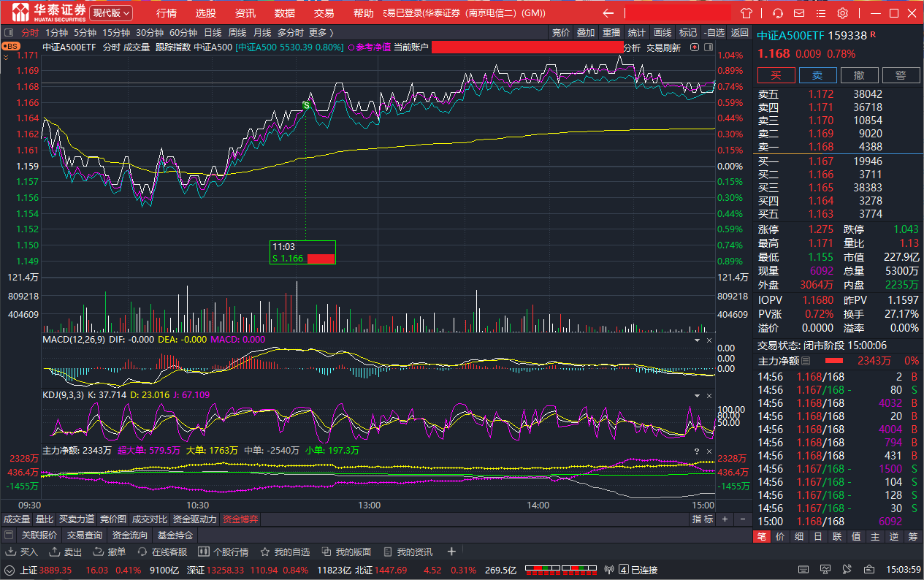Open the 资讯 menu
This screenshot has width=924, height=580.
click(245, 13)
